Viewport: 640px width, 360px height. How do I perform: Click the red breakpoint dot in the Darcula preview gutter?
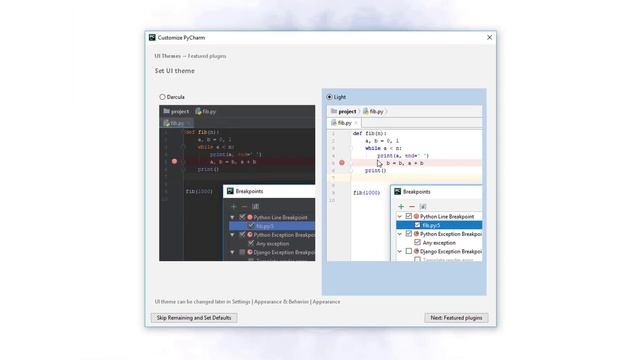coord(175,162)
